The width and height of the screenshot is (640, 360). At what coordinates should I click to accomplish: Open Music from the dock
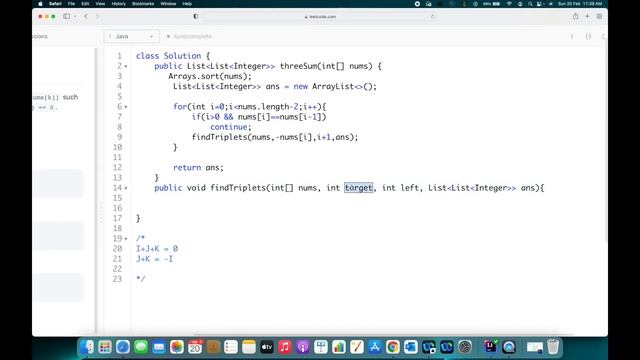tap(284, 347)
